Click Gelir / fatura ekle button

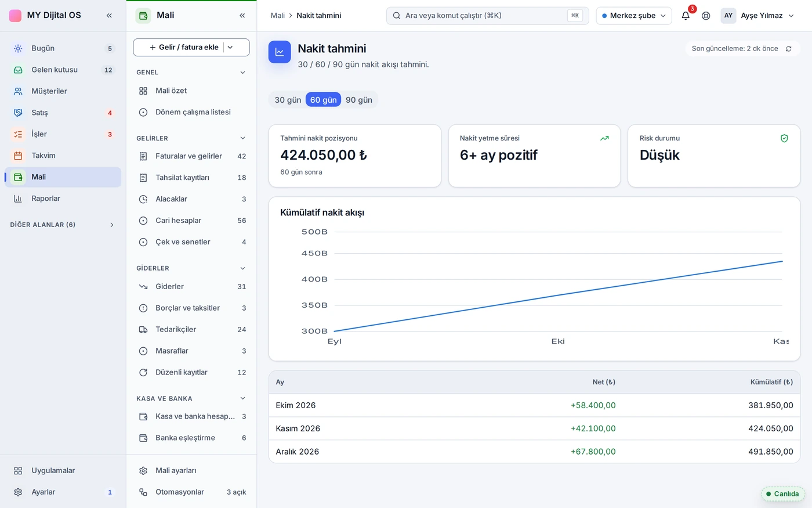184,48
